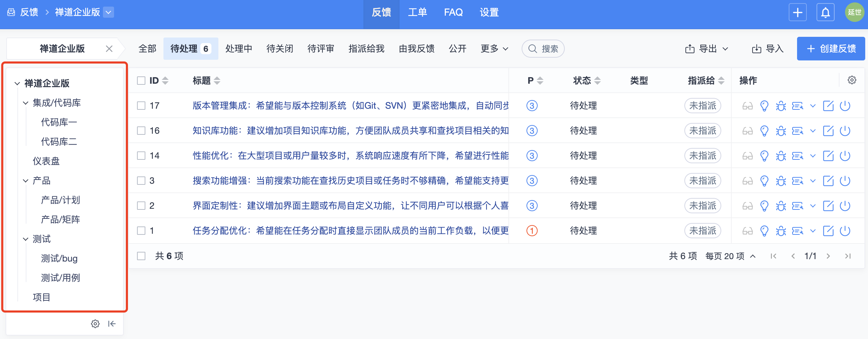Select 仪表盘 in the module tree

click(46, 161)
